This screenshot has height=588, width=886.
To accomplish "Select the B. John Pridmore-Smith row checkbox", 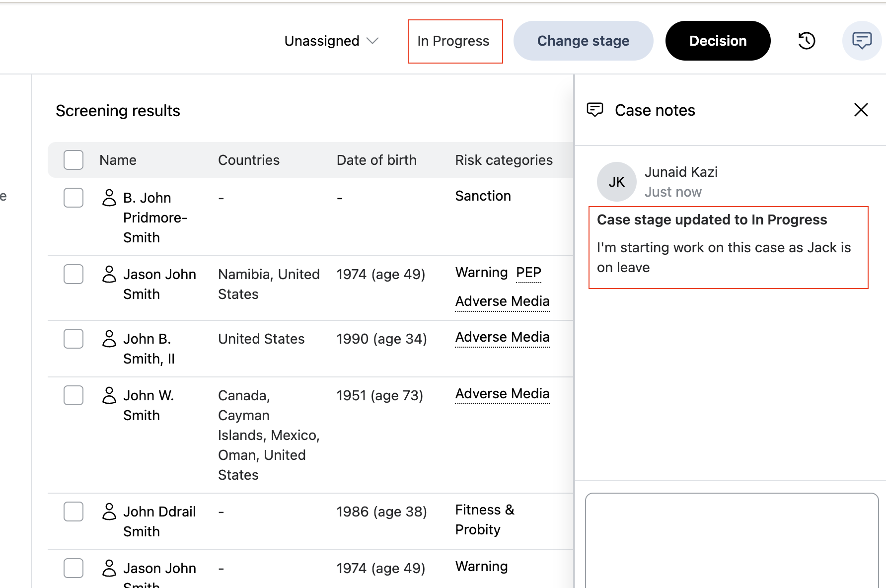I will pyautogui.click(x=74, y=198).
